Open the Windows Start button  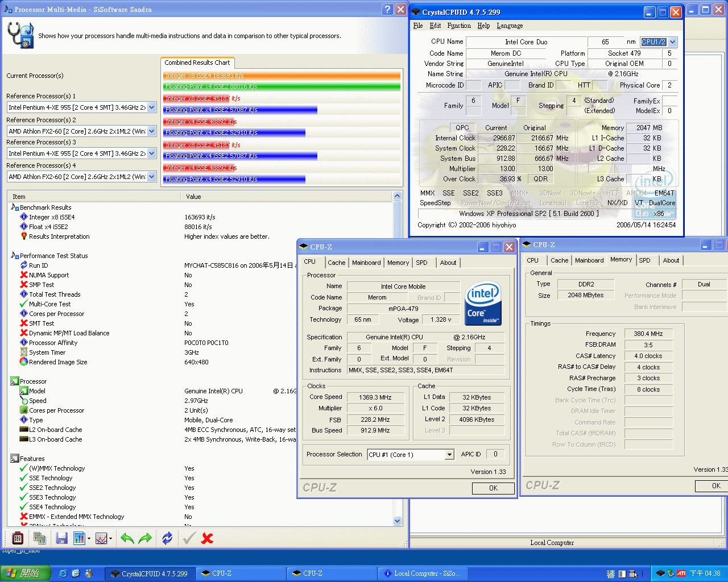pos(26,573)
